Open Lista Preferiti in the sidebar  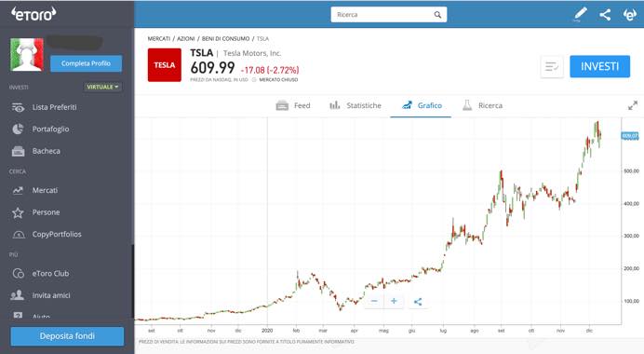[54, 107]
